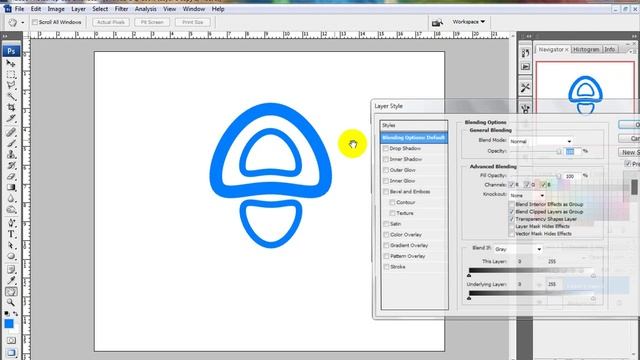Open the Tool Presets dock icon
640x360 pixels.
(525, 87)
